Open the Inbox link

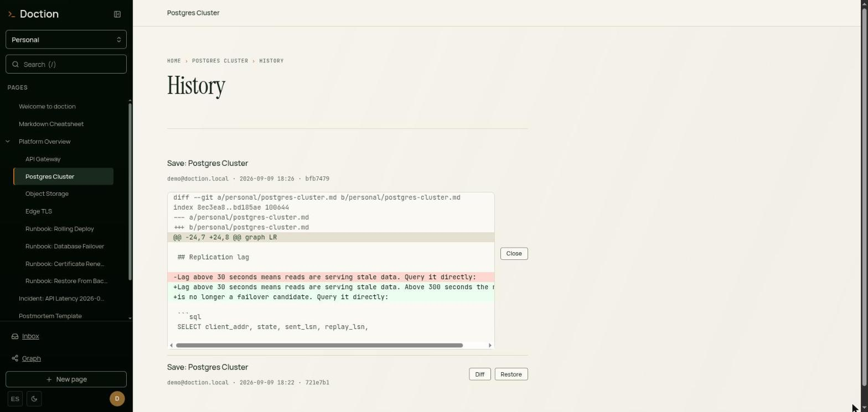(x=30, y=336)
